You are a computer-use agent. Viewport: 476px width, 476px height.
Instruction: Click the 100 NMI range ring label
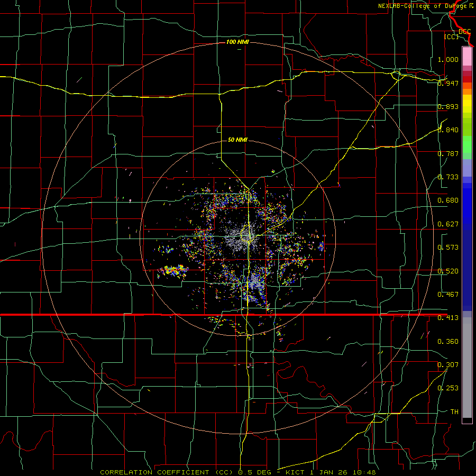point(237,42)
